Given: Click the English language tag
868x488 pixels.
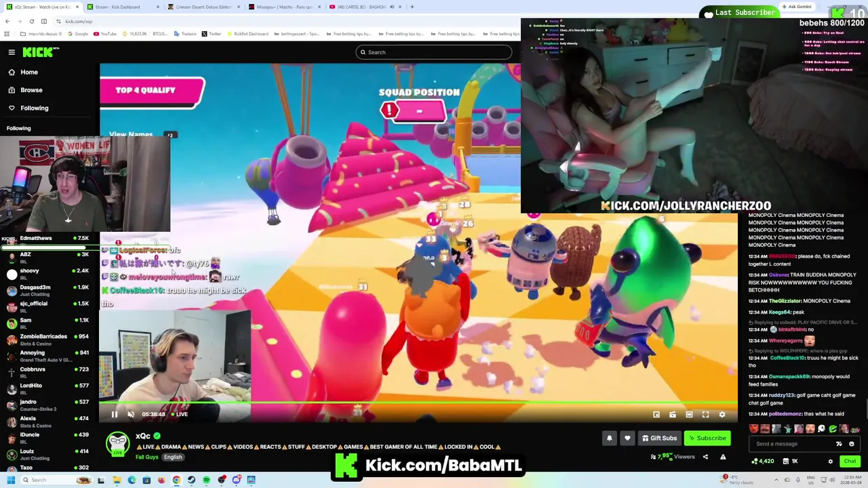Looking at the screenshot, I should (x=173, y=457).
